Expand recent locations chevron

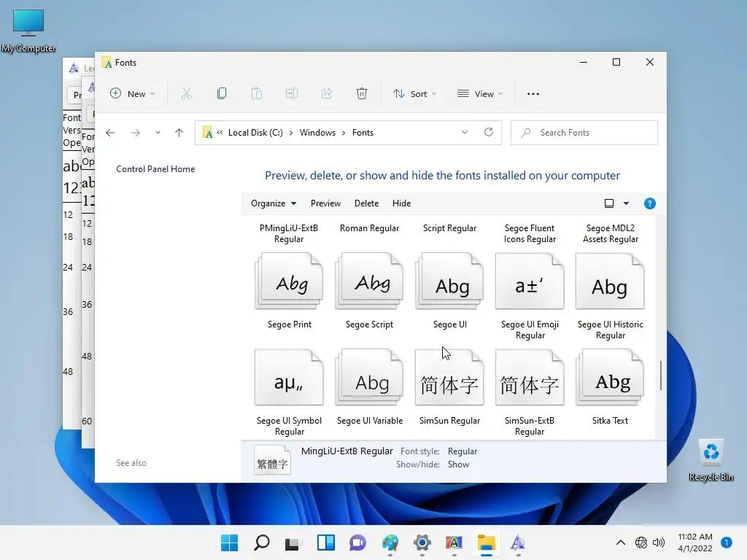pyautogui.click(x=158, y=133)
